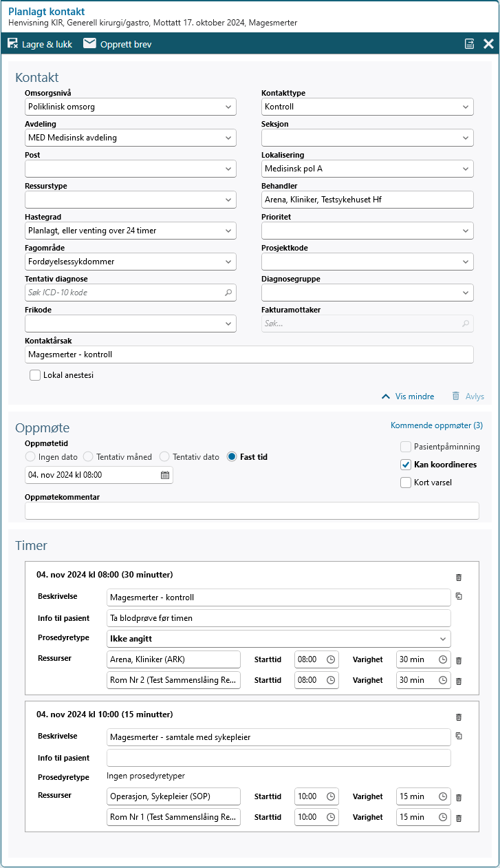Check the Pasientpåminning checkbox
This screenshot has height=868, width=500.
[405, 446]
